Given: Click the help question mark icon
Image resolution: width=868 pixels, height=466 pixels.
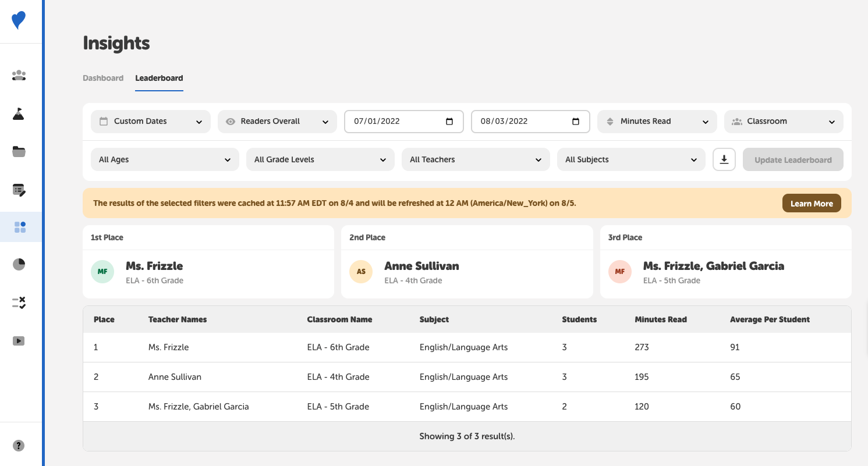Looking at the screenshot, I should point(19,446).
